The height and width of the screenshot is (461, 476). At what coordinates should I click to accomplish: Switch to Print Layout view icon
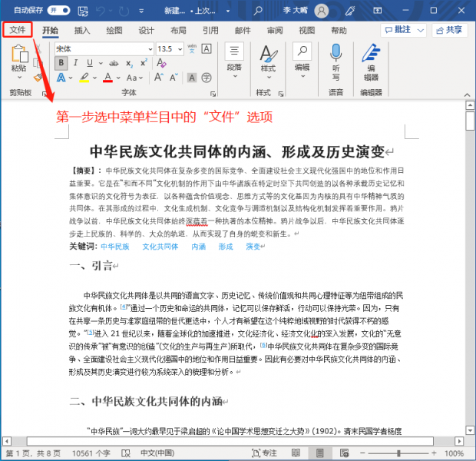pos(319,453)
